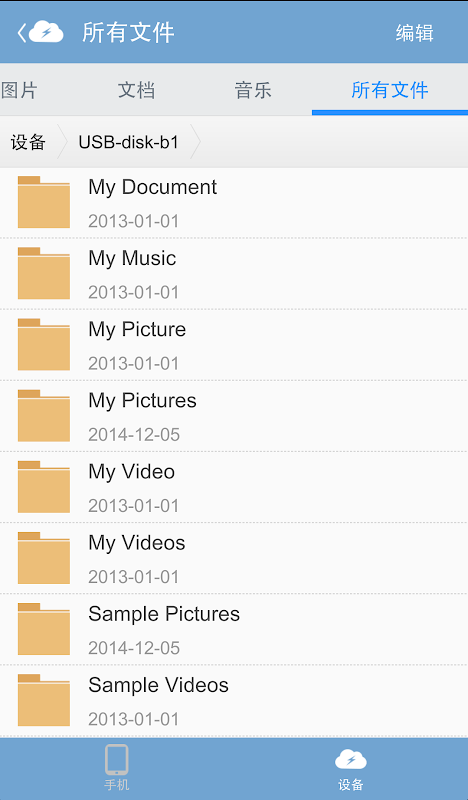This screenshot has height=800, width=468.
Task: Go to 设备 in breadcrumb path
Action: 28,142
